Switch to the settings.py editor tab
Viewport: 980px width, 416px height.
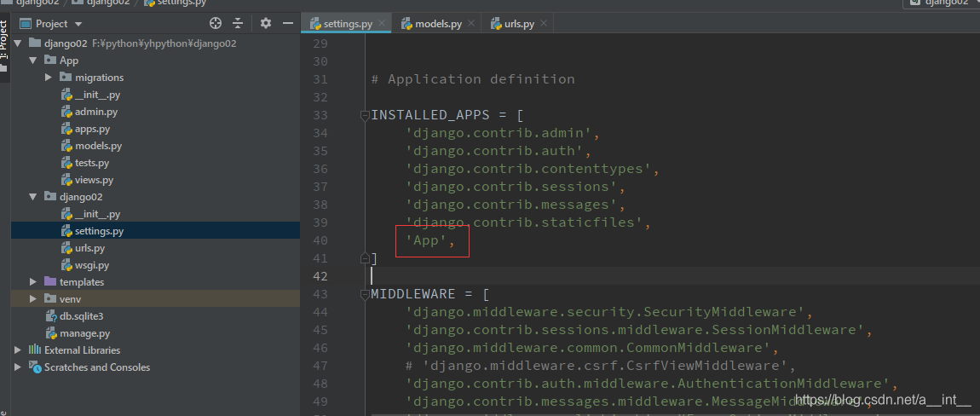tap(348, 24)
